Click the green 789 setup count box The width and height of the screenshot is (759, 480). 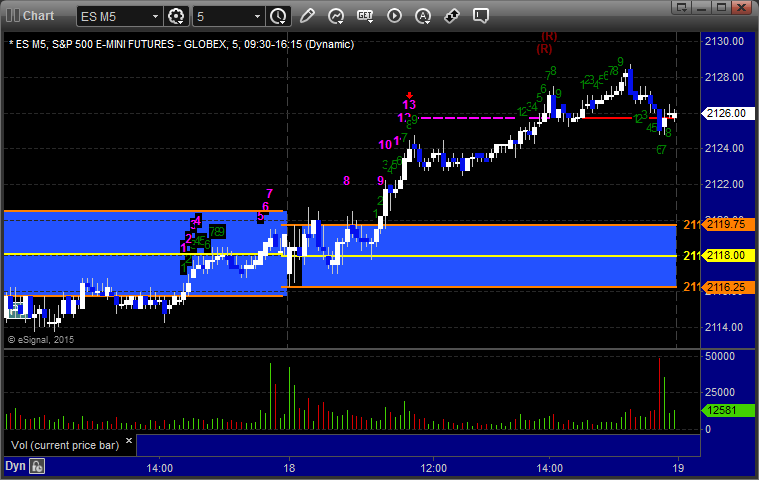point(217,232)
